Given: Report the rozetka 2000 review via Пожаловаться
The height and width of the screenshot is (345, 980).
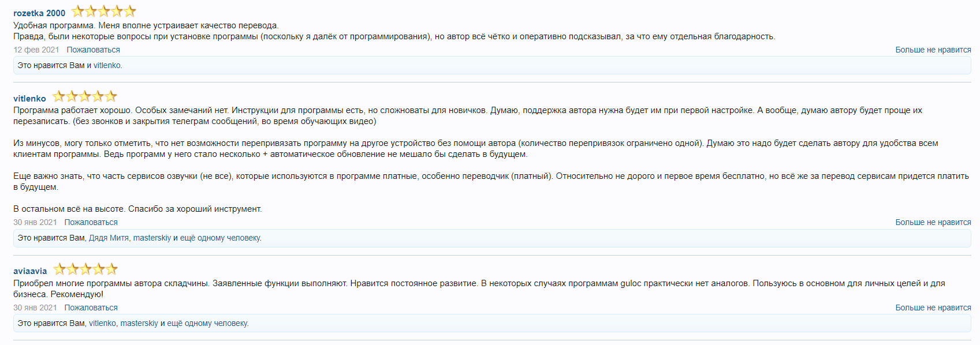Looking at the screenshot, I should pyautogui.click(x=93, y=50).
